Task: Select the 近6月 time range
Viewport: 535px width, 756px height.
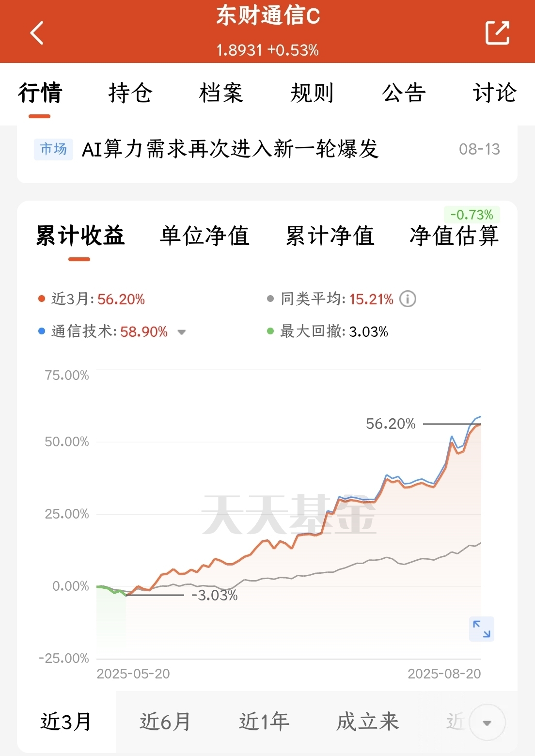Action: tap(165, 722)
